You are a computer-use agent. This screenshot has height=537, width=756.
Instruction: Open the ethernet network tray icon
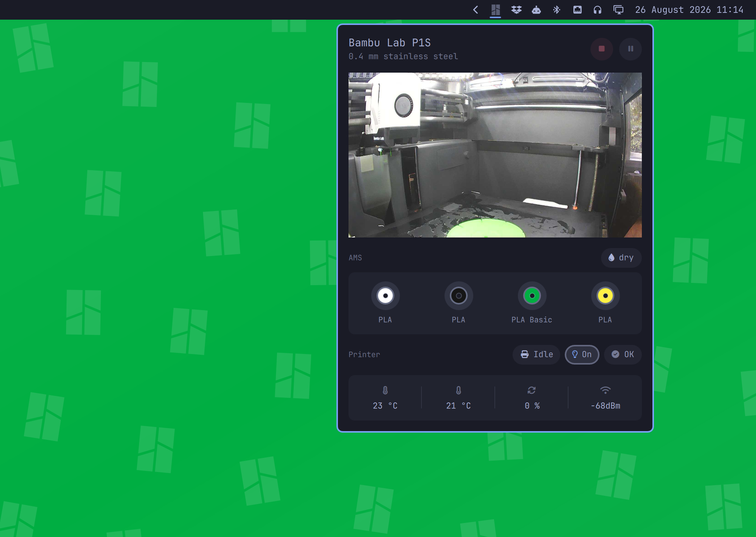coord(577,9)
